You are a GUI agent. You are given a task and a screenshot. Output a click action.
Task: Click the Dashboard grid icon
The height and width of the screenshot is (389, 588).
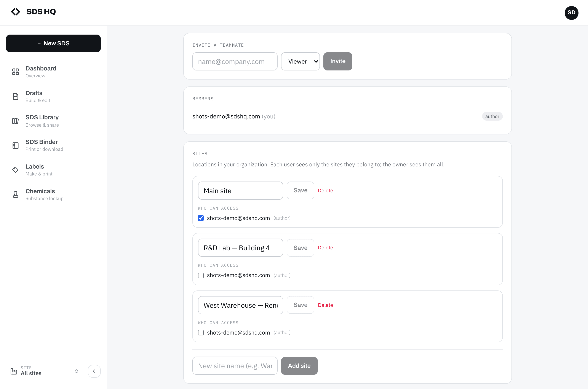tap(16, 72)
